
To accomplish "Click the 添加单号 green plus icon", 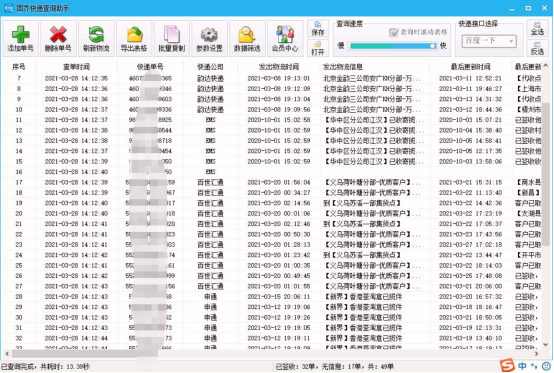I will coord(20,38).
